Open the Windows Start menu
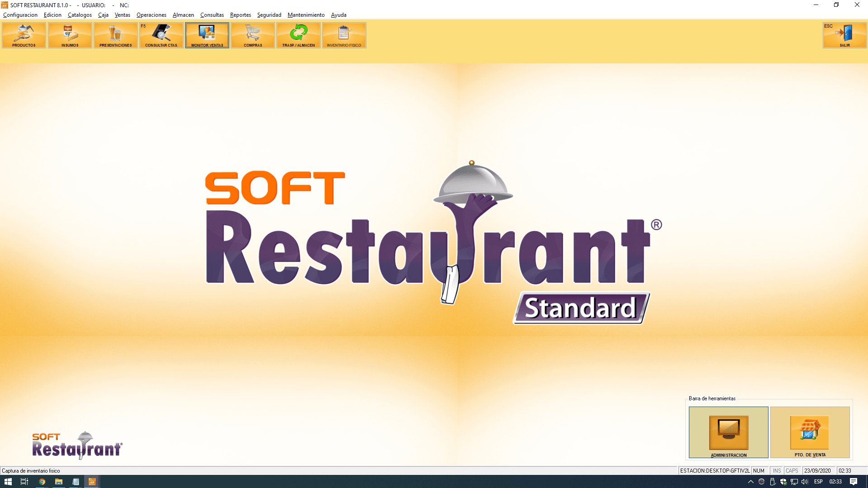Screen dimensions: 868x488 click(8, 482)
